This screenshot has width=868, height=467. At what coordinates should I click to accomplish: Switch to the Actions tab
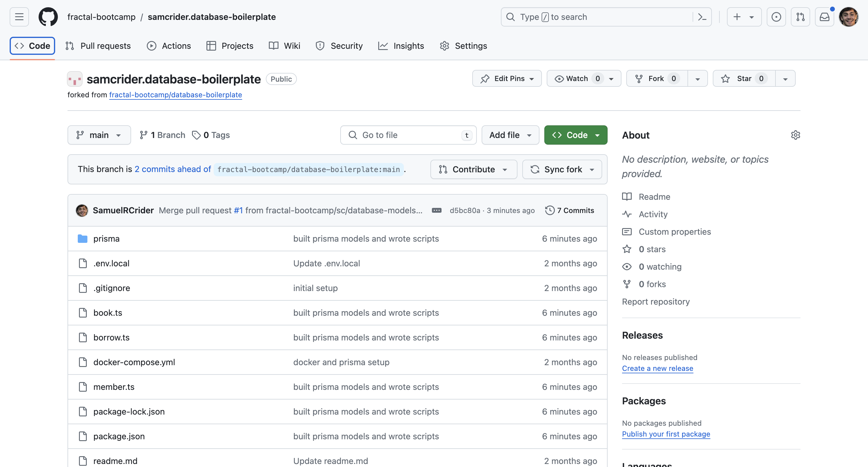[169, 46]
